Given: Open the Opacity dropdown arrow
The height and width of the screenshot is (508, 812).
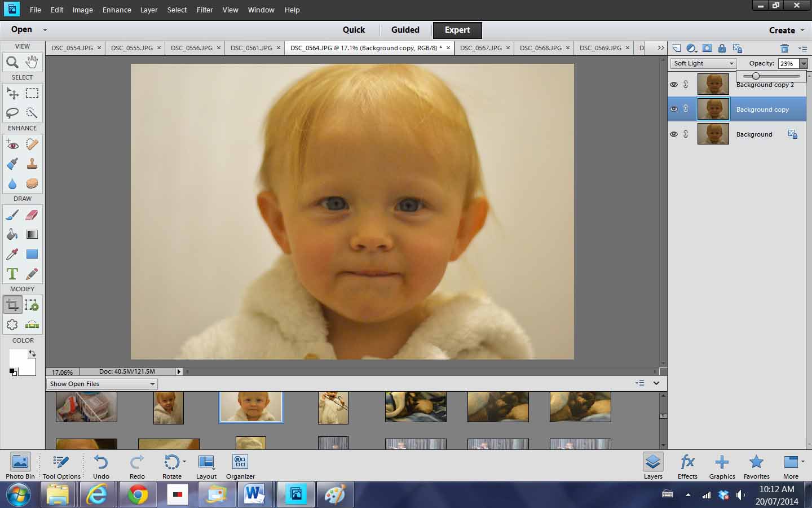Looking at the screenshot, I should [x=805, y=63].
